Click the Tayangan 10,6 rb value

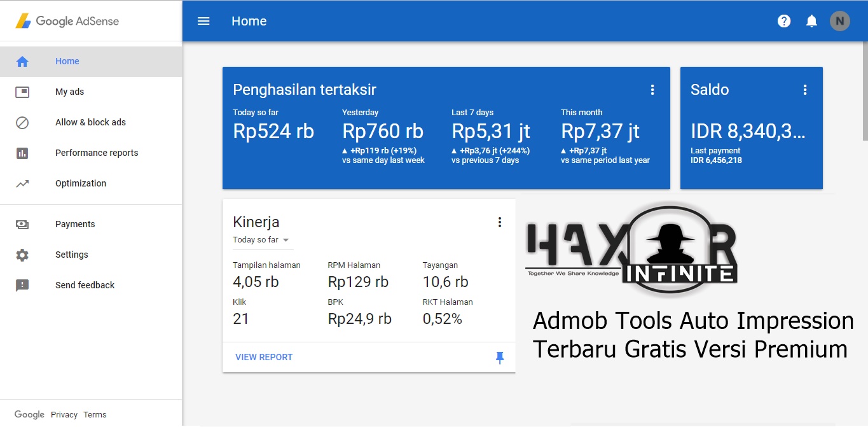click(x=445, y=282)
